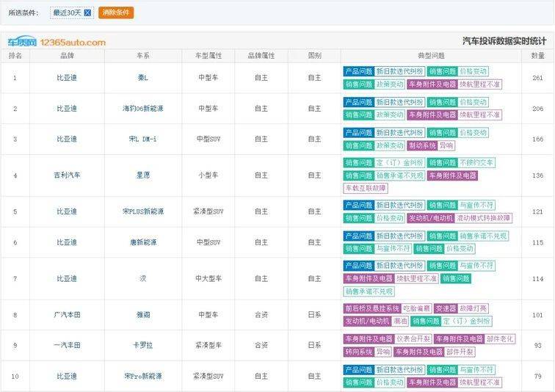Select 续航里程不准 tag in 海豹06新能源 row
Screen dimensions: 555x392
click(479, 115)
